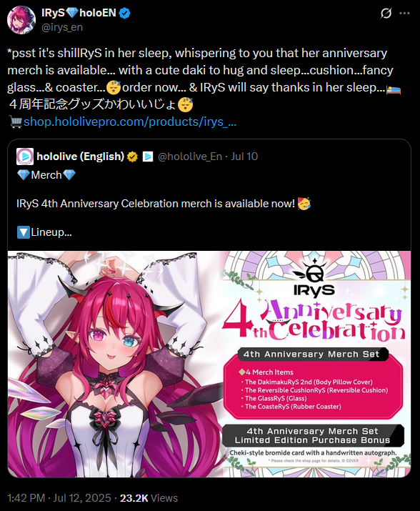Click the Lineup… truncated text in quote
The image size is (420, 511).
[x=51, y=232]
